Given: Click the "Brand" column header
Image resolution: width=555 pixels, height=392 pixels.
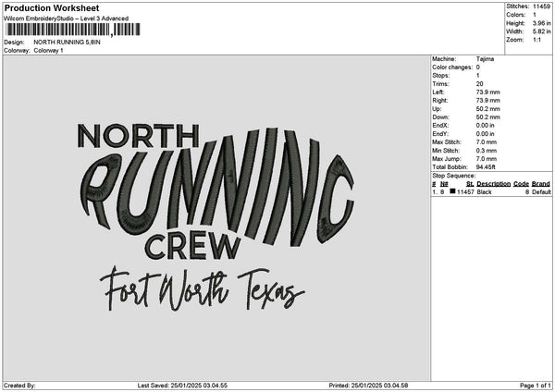Looking at the screenshot, I should [541, 184].
